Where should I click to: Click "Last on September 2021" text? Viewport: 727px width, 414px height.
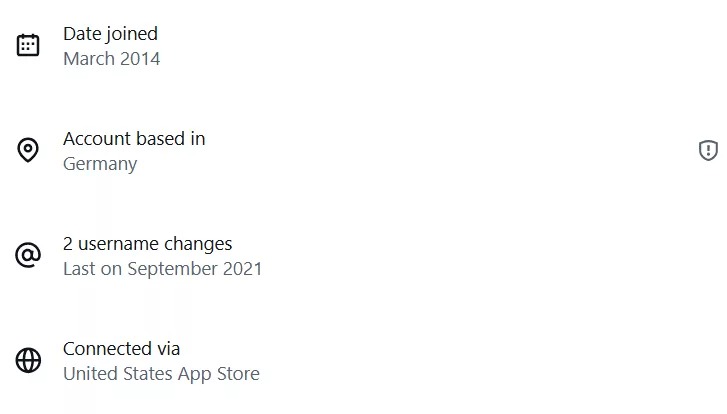162,269
